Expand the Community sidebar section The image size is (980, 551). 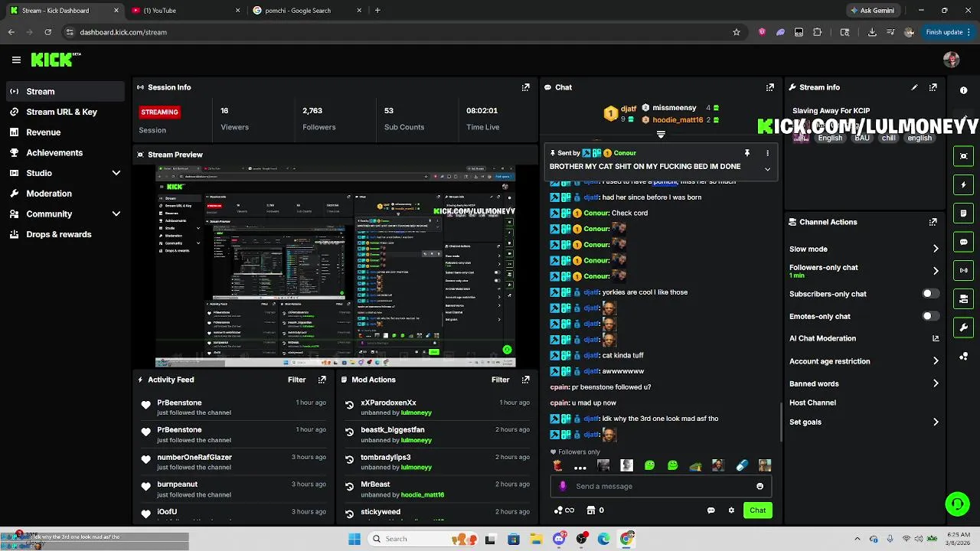[116, 214]
